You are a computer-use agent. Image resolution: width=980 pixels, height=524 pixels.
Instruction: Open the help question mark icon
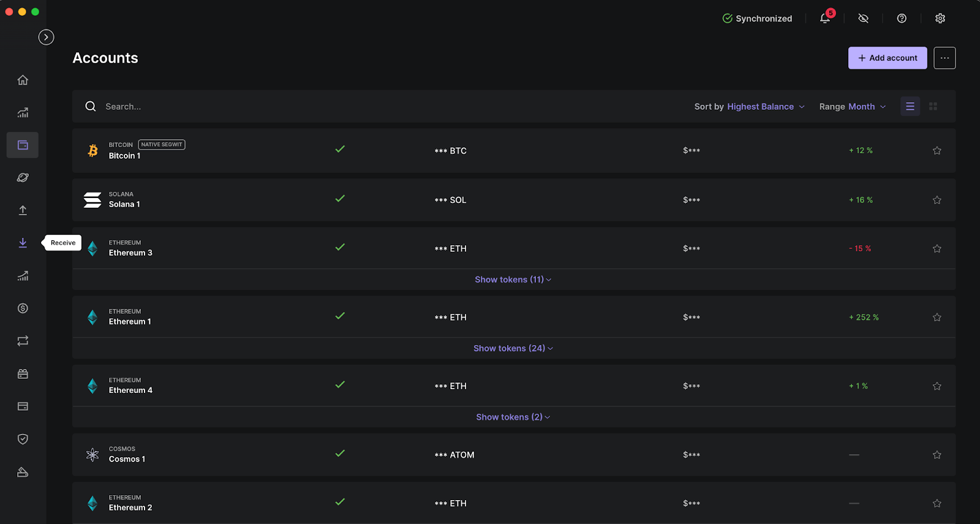(x=902, y=18)
